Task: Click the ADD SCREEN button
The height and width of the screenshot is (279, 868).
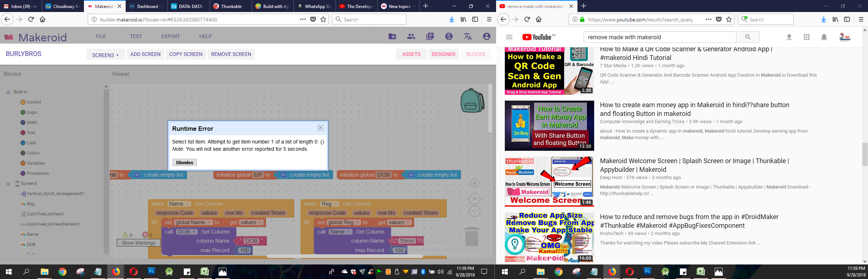Action: [x=145, y=54]
